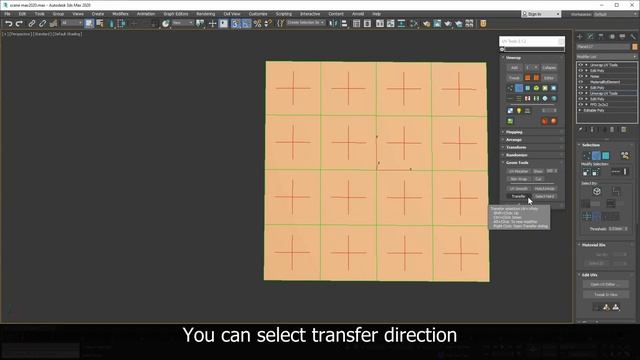The width and height of the screenshot is (640, 360).
Task: Click the Align tool icon
Action: click(x=344, y=24)
